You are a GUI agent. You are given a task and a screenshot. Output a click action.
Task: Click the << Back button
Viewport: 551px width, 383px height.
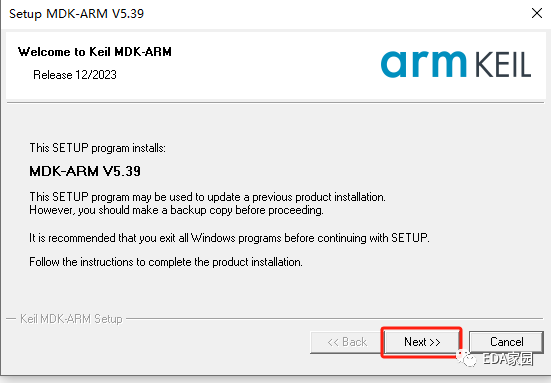pos(346,342)
